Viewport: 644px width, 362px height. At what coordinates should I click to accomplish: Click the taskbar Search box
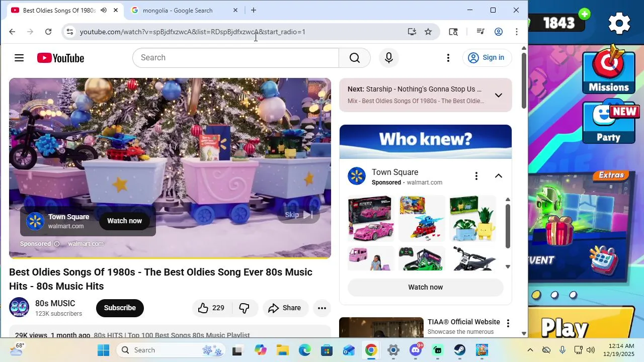172,350
